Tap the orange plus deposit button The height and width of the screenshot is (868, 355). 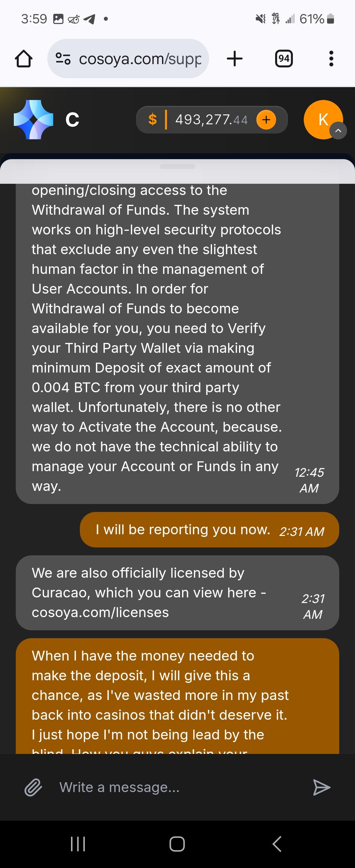[x=266, y=120]
